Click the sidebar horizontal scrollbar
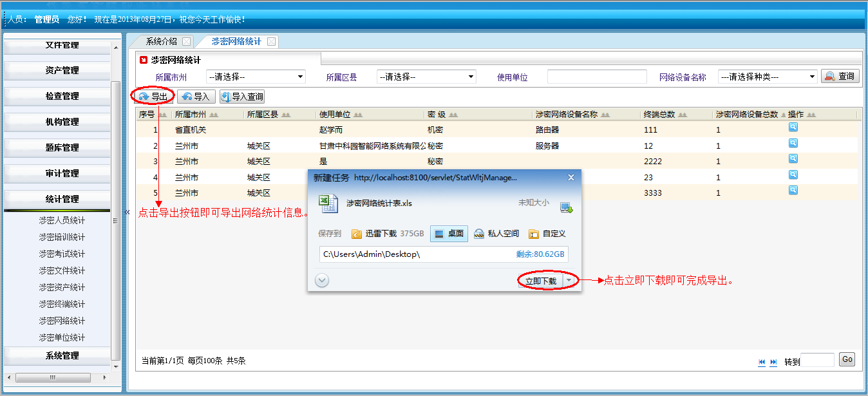Image resolution: width=868 pixels, height=396 pixels. click(53, 377)
